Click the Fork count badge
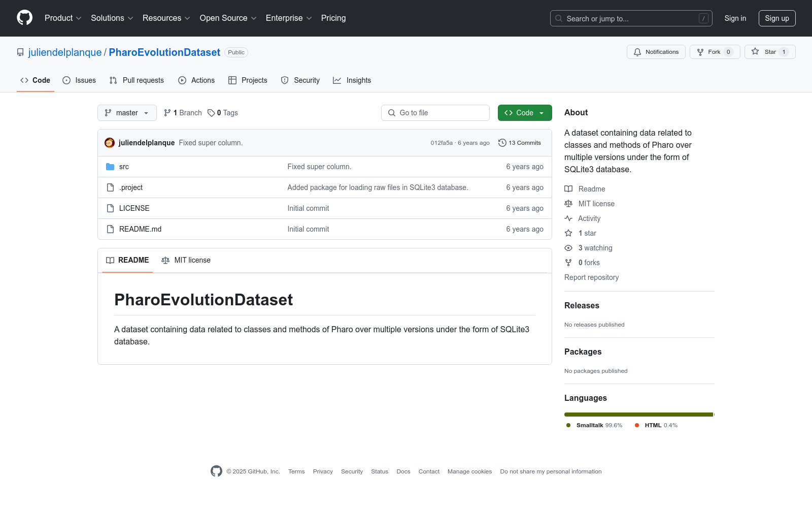This screenshot has height=508, width=812. coord(728,52)
